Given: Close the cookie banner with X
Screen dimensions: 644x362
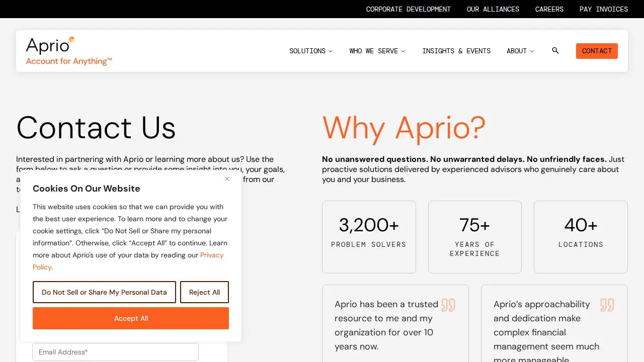Looking at the screenshot, I should (227, 179).
